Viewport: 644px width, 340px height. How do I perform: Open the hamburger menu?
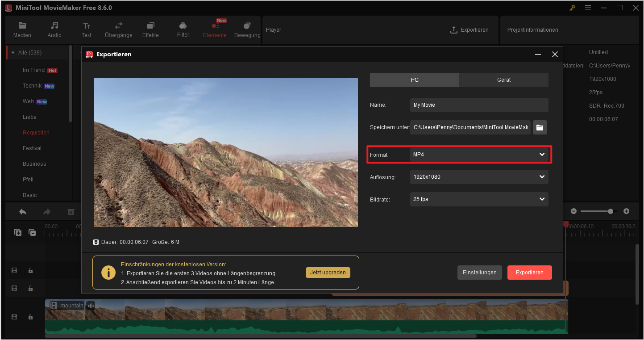coord(588,8)
